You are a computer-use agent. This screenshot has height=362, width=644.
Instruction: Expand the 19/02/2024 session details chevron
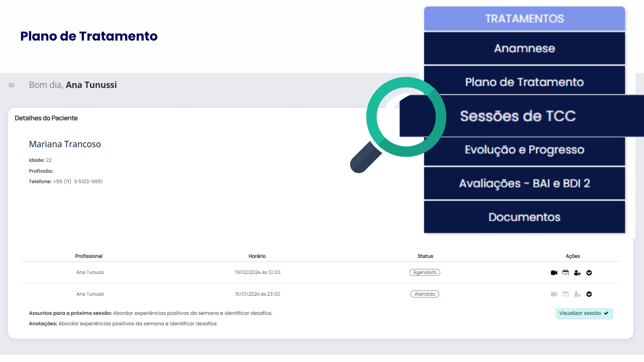tap(589, 273)
